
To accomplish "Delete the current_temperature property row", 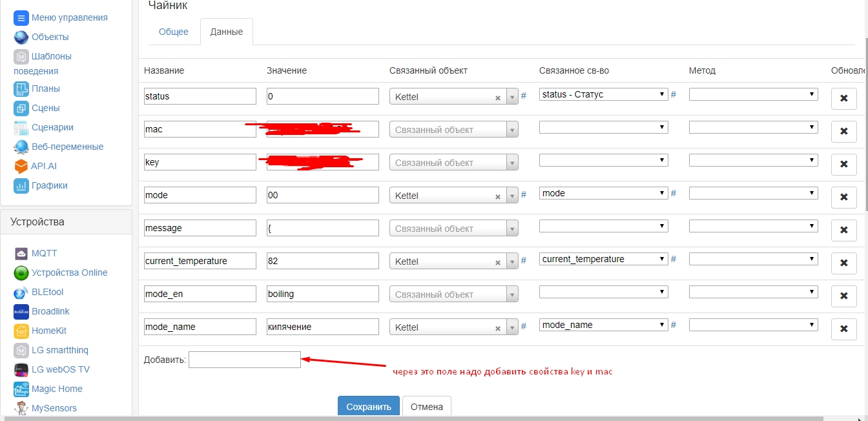I will [843, 263].
